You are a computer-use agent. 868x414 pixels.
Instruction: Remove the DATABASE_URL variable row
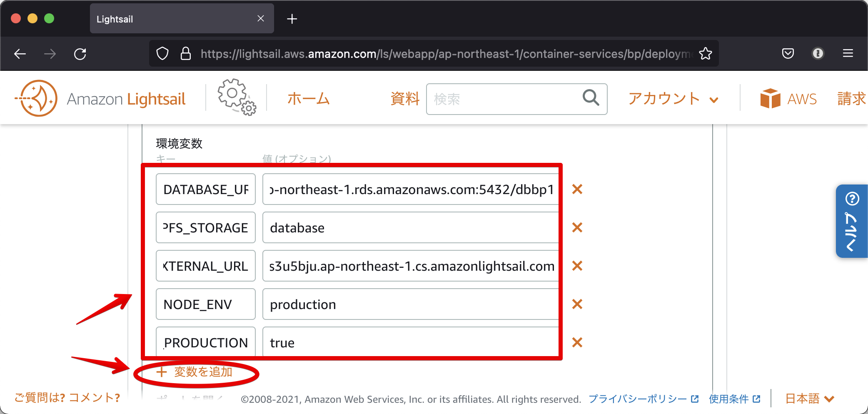click(x=577, y=189)
